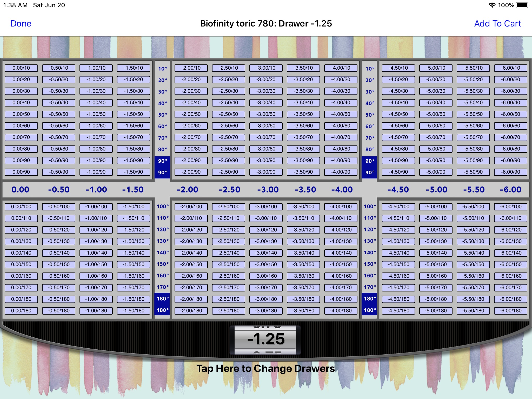The height and width of the screenshot is (399, 532).
Task: Select lens cell -4.00/100
Action: (341, 207)
